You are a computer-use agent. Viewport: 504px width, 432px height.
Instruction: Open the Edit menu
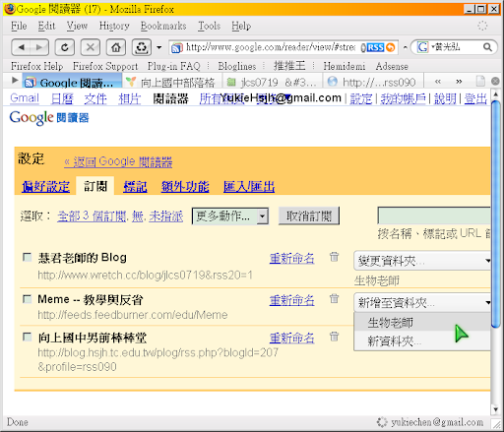[x=46, y=26]
